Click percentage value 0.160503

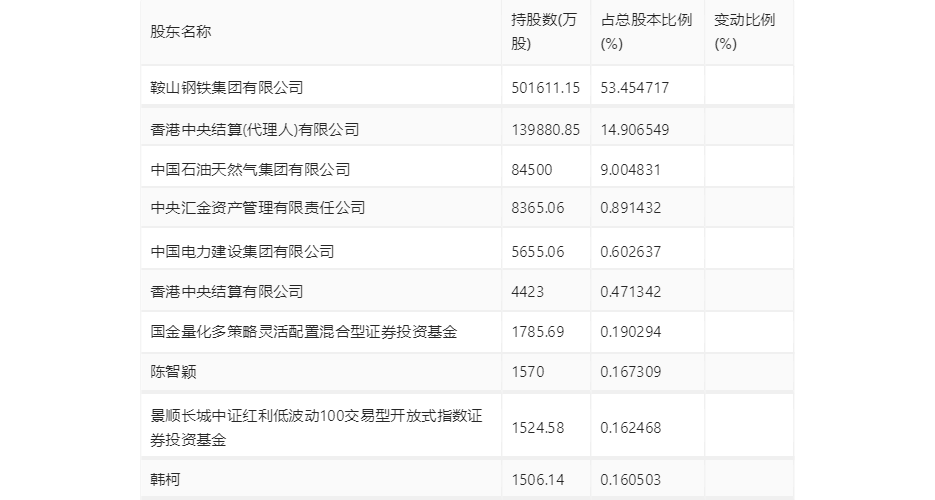631,479
